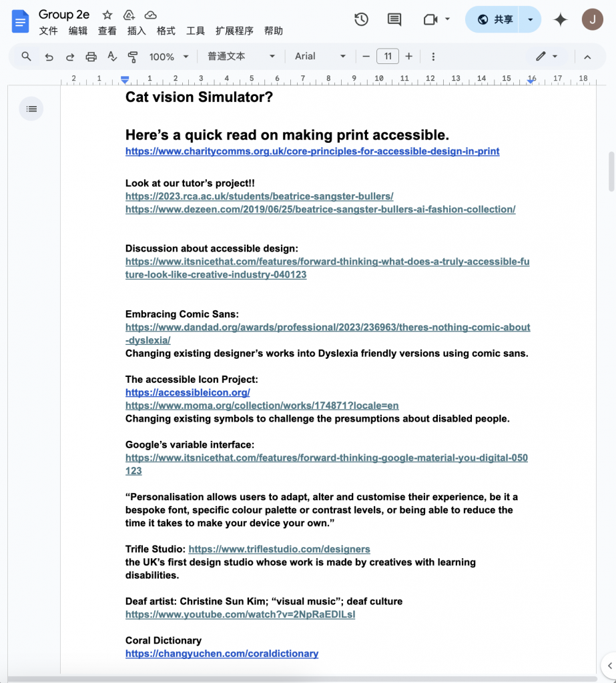Click the text 'Embracing Comic Sans:'

tap(182, 314)
